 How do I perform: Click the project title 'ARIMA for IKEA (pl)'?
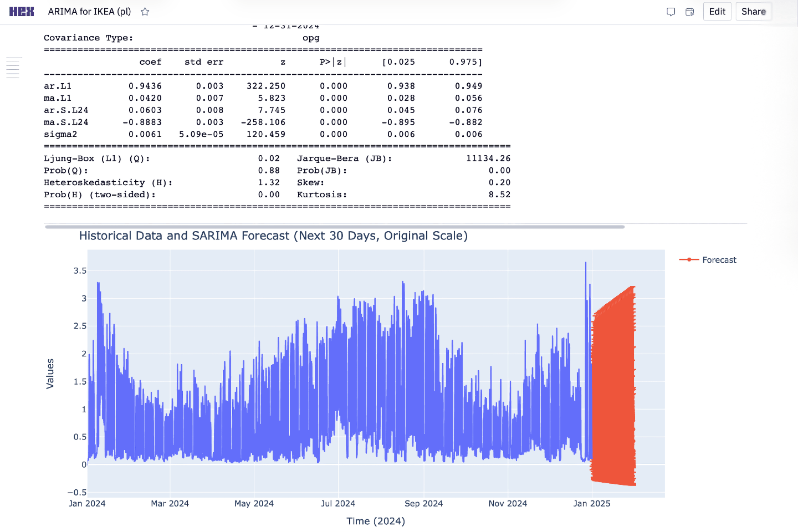(89, 12)
